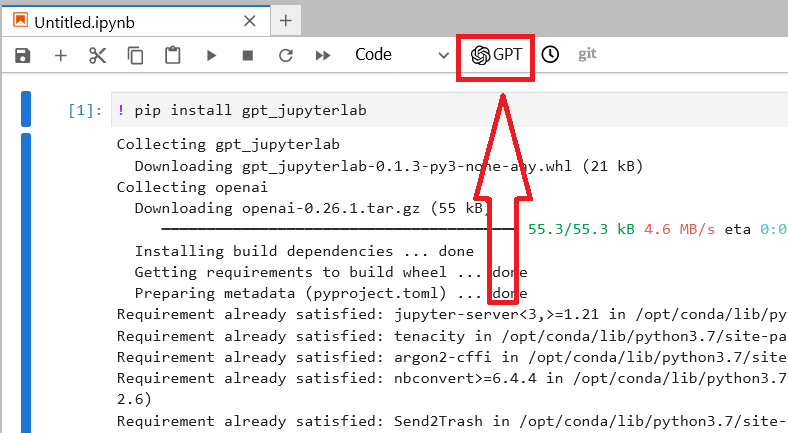788x433 pixels.
Task: Close the Untitled.ipynb tab
Action: (250, 21)
